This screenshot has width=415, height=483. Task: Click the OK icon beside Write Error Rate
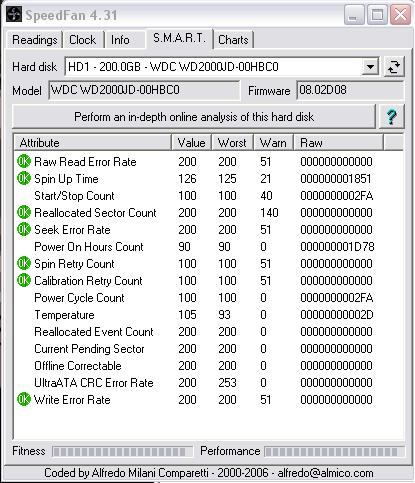click(x=24, y=399)
